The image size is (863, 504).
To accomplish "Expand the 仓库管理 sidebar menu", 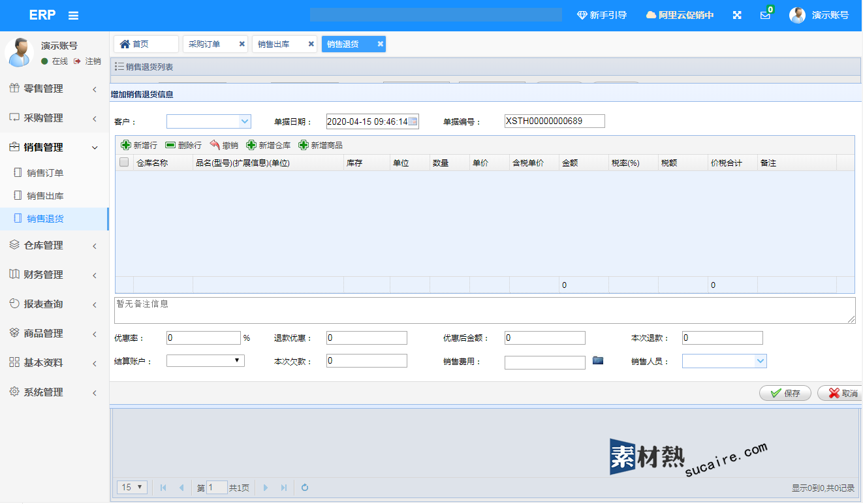I will tap(54, 245).
